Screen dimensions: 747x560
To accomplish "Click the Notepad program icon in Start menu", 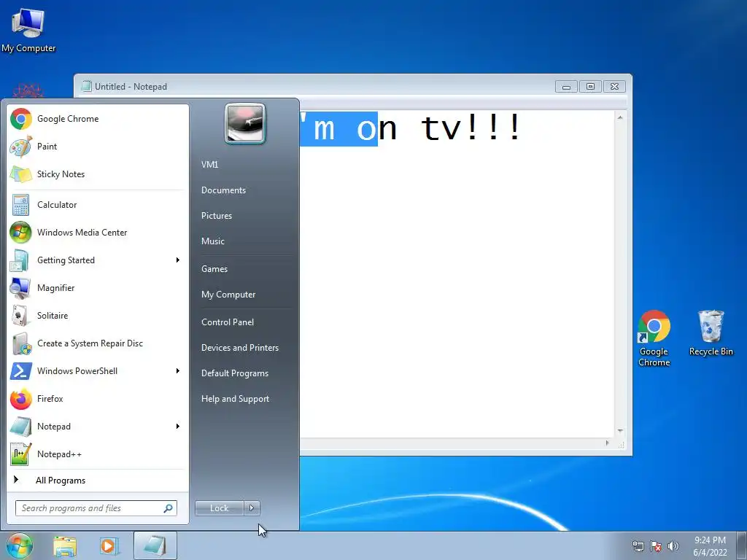I will click(x=20, y=426).
